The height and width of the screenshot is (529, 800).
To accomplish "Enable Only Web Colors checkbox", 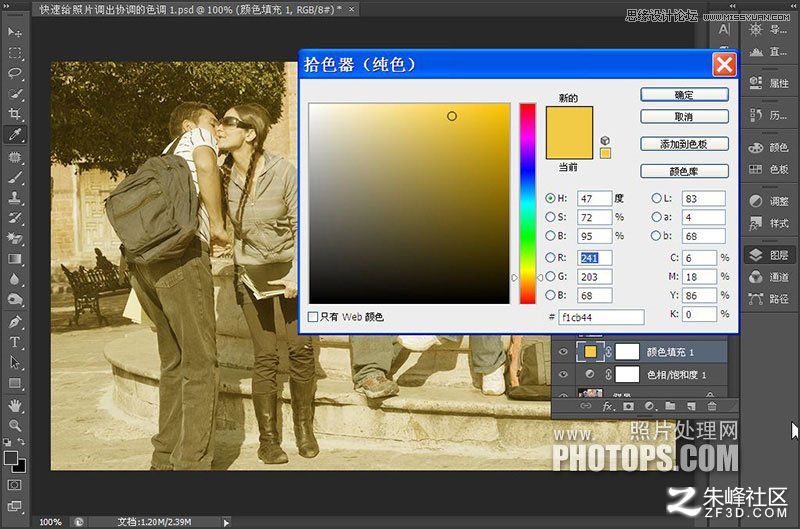I will pyautogui.click(x=313, y=317).
